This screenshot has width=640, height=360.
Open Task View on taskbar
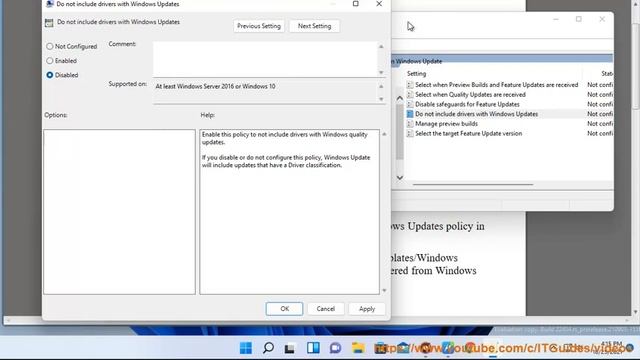(x=290, y=349)
